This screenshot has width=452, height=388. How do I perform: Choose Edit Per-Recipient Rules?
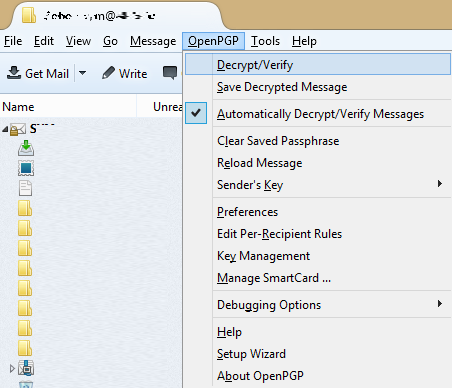click(x=318, y=234)
